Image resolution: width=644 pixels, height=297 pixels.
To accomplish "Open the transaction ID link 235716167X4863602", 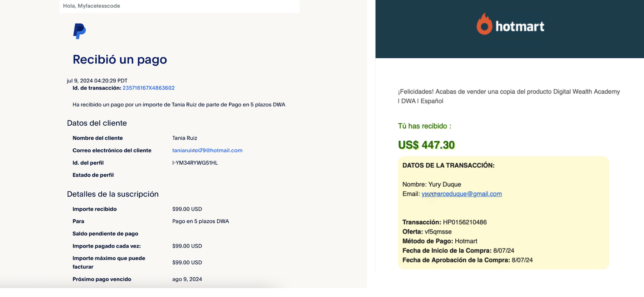I will point(148,88).
